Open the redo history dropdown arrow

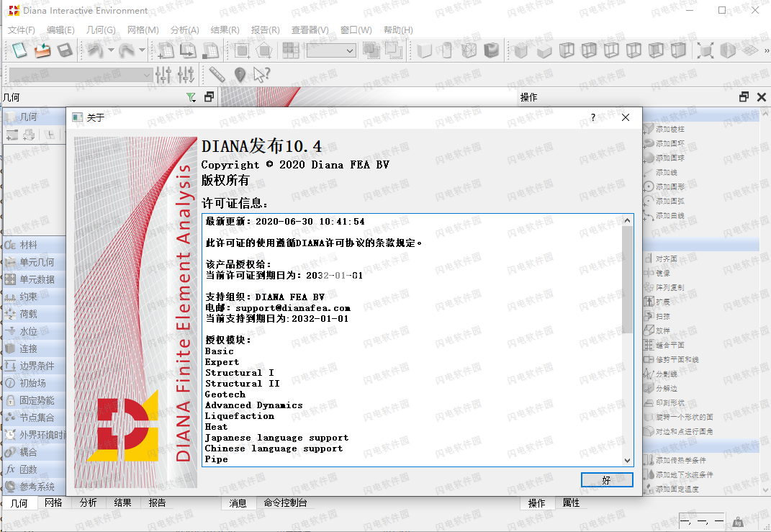click(x=142, y=50)
